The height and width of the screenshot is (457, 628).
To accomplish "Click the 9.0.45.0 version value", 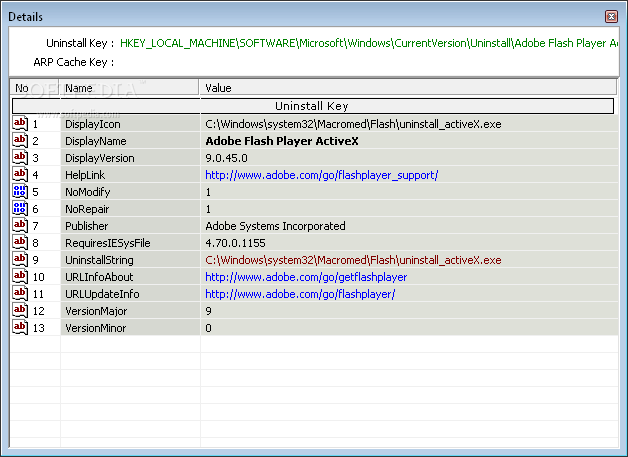I will [226, 158].
